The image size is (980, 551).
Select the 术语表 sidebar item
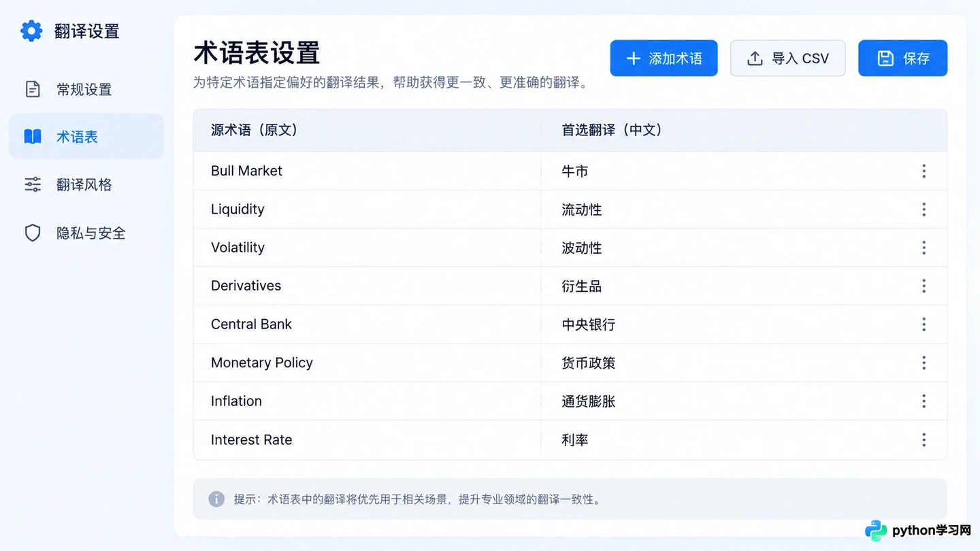[86, 137]
